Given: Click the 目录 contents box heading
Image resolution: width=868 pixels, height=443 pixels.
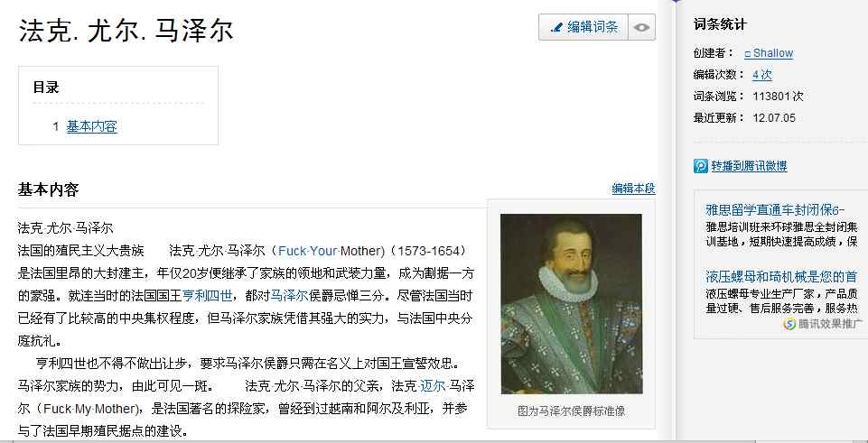Looking at the screenshot, I should click(x=46, y=88).
